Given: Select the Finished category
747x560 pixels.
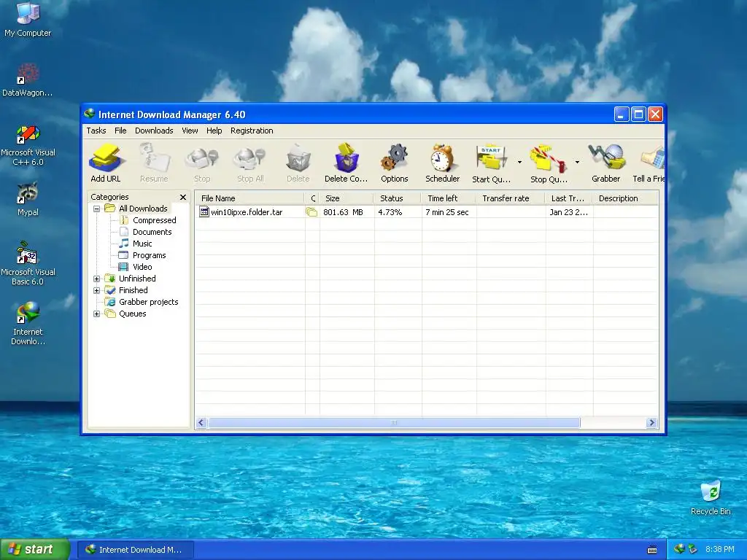Looking at the screenshot, I should [x=133, y=290].
